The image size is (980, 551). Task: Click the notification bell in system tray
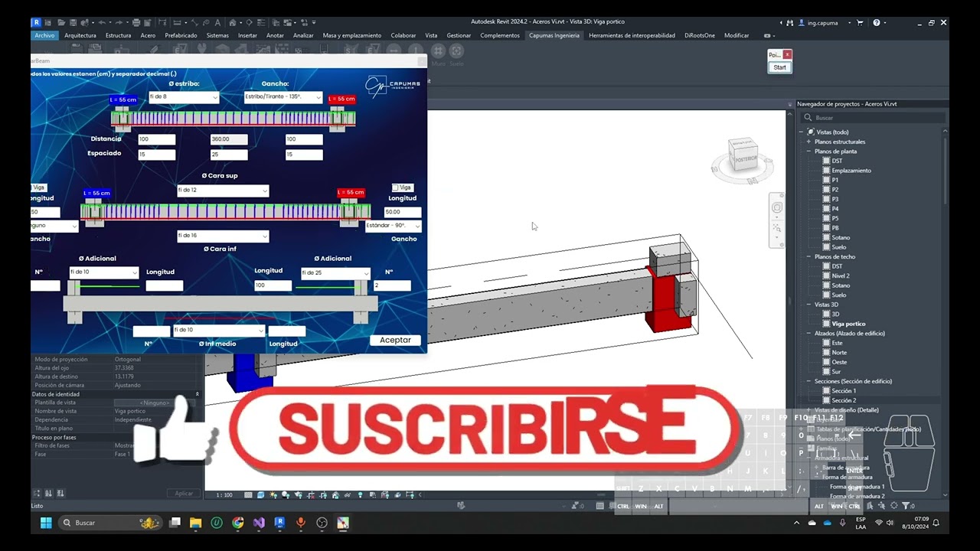(x=936, y=523)
